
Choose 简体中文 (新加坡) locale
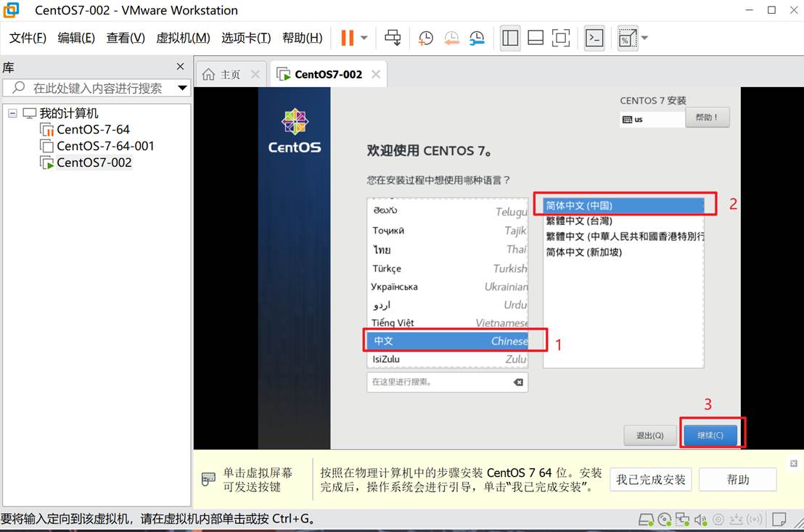(623, 252)
